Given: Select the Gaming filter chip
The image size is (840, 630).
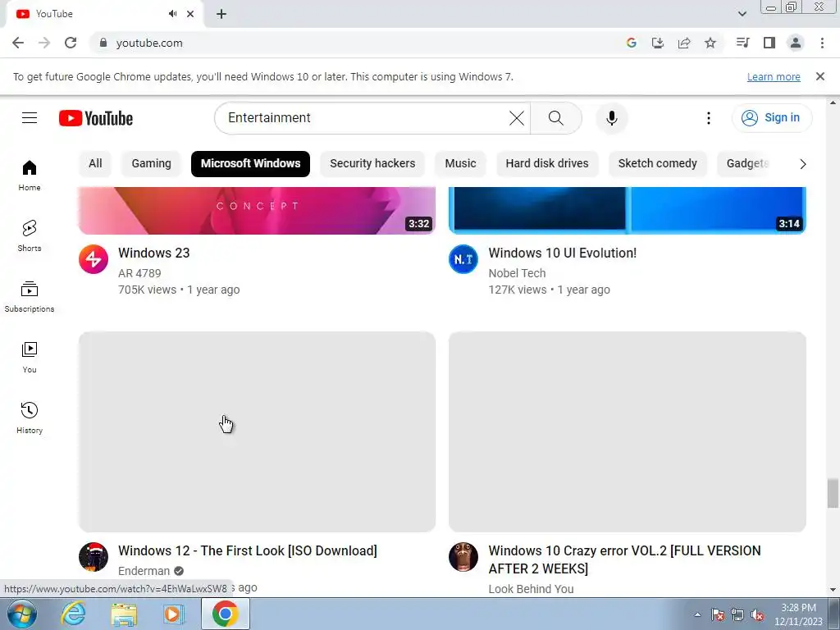Looking at the screenshot, I should [x=151, y=164].
